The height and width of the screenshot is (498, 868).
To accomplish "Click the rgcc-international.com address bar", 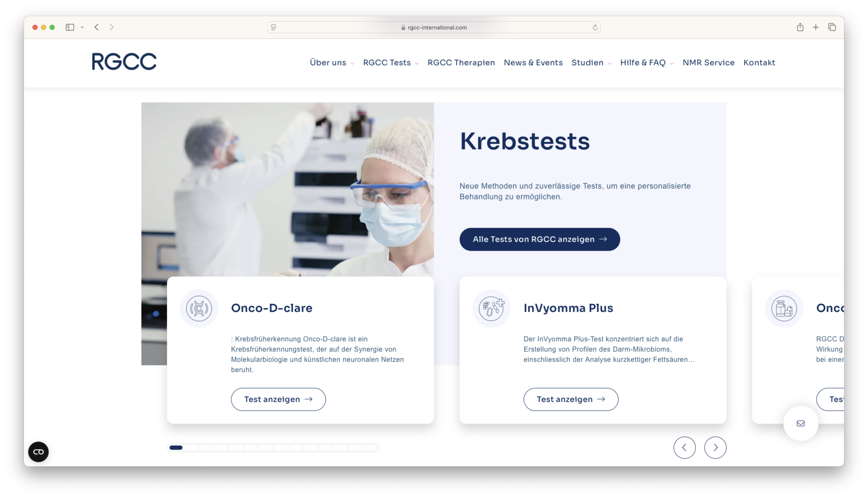I will coord(434,27).
